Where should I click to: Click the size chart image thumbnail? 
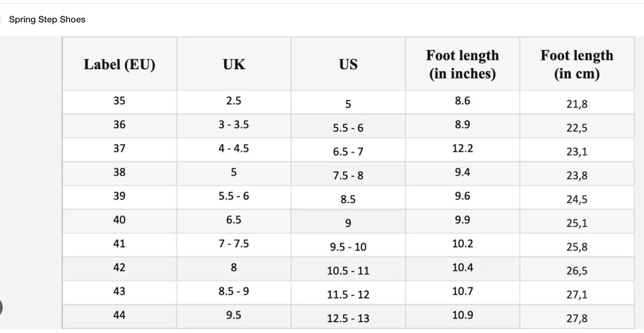point(348,182)
